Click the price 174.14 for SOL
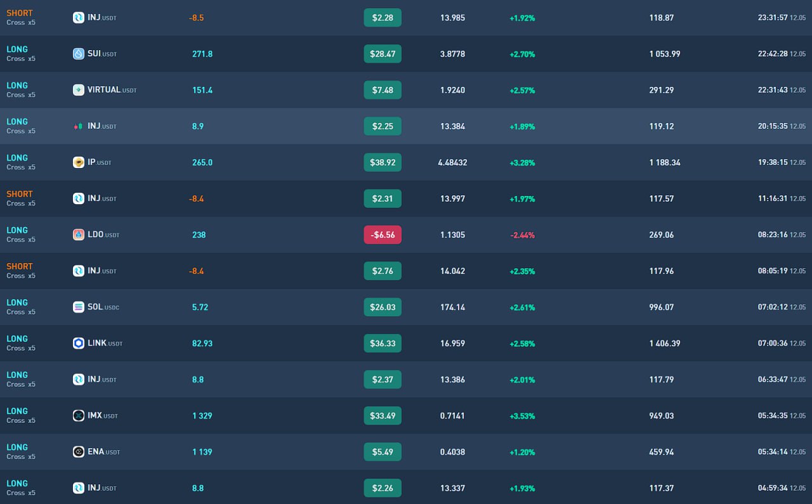812x504 pixels. click(452, 307)
